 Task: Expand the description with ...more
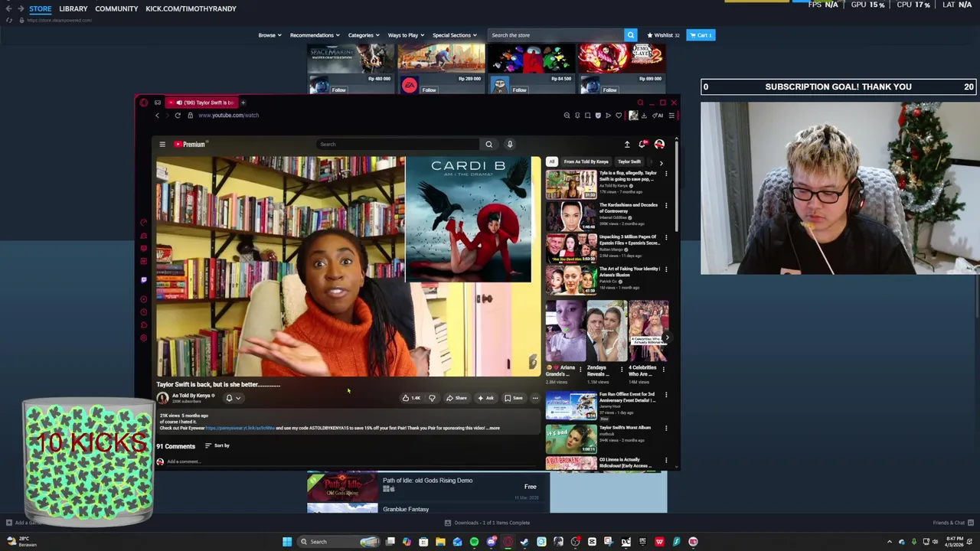click(494, 428)
